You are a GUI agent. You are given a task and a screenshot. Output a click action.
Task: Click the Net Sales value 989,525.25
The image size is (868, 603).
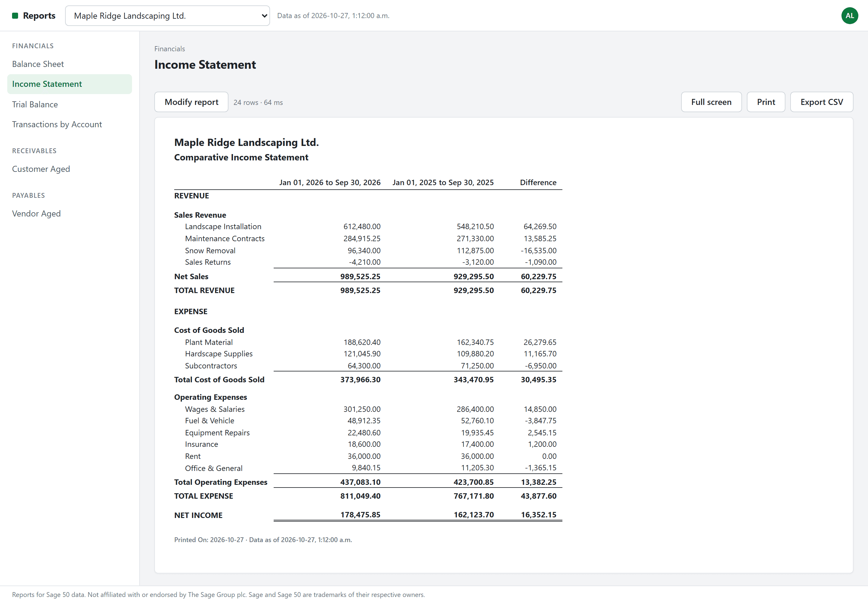coord(360,276)
